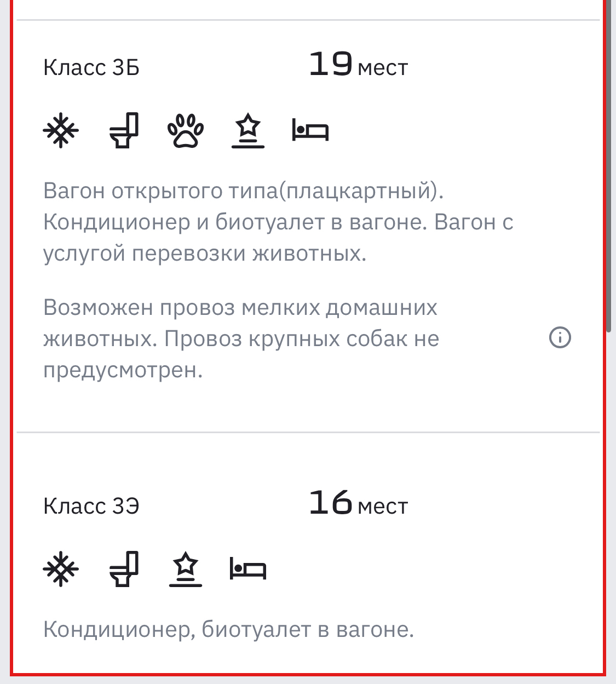Viewport: 616px width, 684px height.
Task: Click the vertical scrollbar on the right edge
Action: pos(608,164)
